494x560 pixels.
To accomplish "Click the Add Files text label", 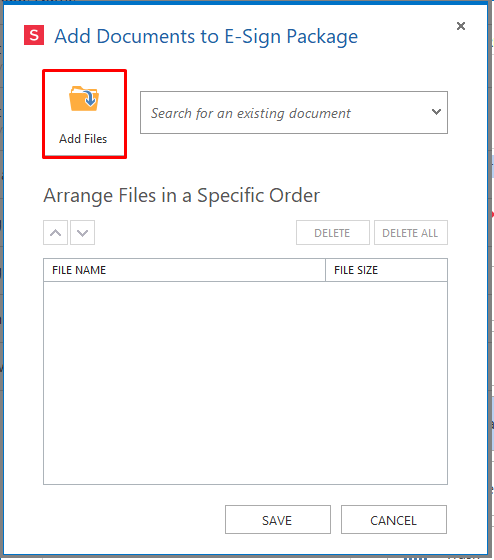I will pos(83,139).
